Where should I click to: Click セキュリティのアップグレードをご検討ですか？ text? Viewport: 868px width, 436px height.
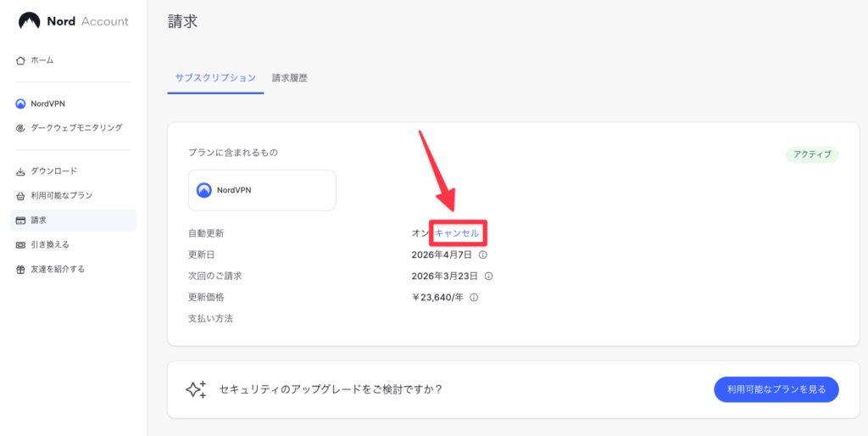click(331, 389)
